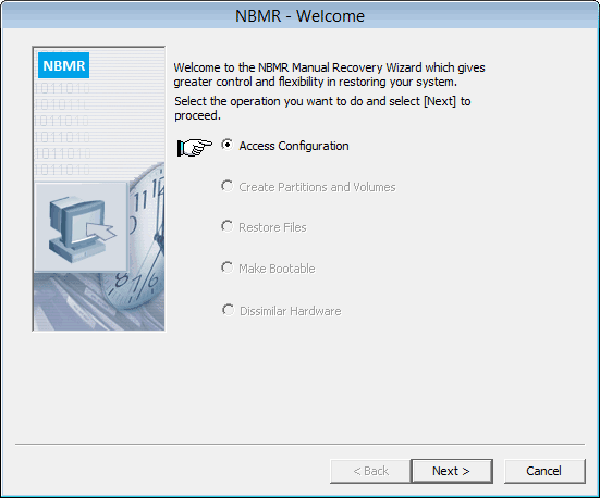Select the Restore Files radio button

(x=227, y=226)
